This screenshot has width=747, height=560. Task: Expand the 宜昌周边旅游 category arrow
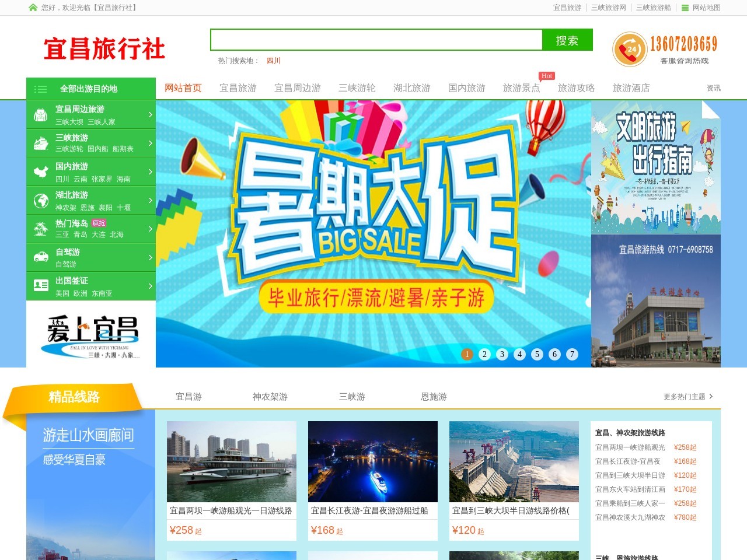[151, 114]
